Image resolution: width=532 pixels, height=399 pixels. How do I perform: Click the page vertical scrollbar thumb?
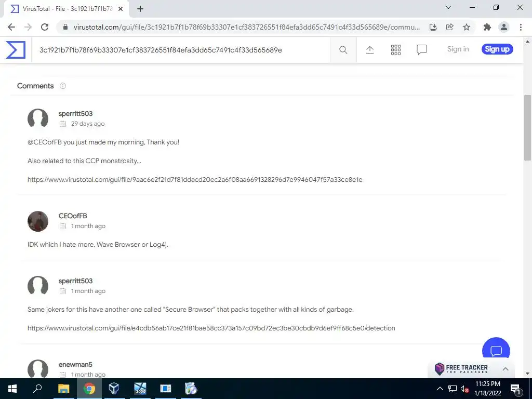[x=527, y=127]
